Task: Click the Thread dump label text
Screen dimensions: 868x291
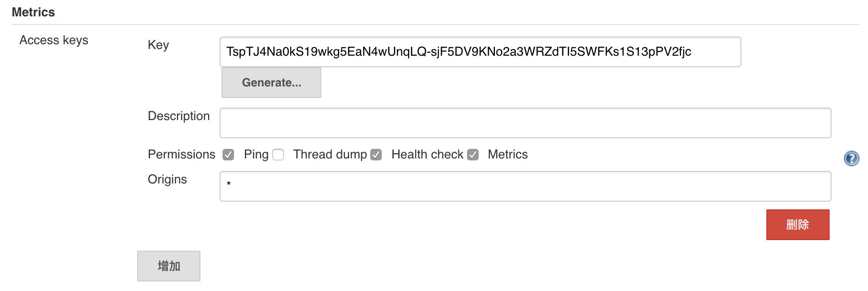Action: coord(330,154)
